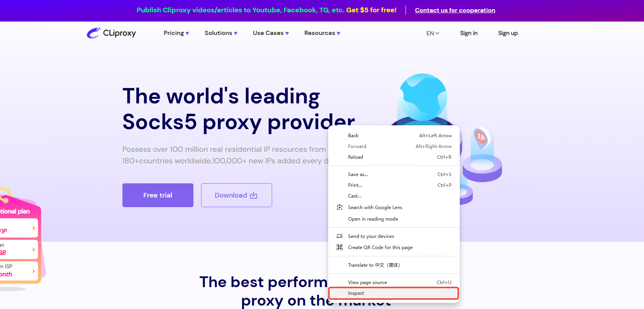The width and height of the screenshot is (644, 309).
Task: Click the 'The world's leading' headline
Action: pyautogui.click(x=221, y=96)
